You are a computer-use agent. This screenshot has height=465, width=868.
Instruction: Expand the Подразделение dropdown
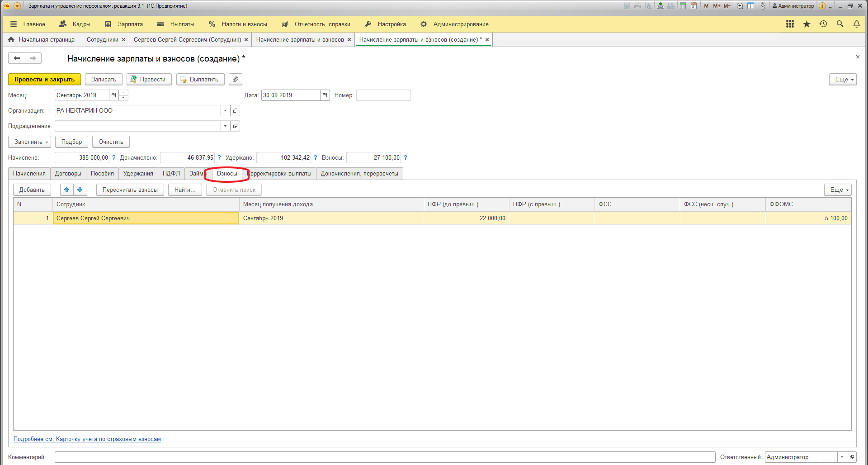click(225, 126)
